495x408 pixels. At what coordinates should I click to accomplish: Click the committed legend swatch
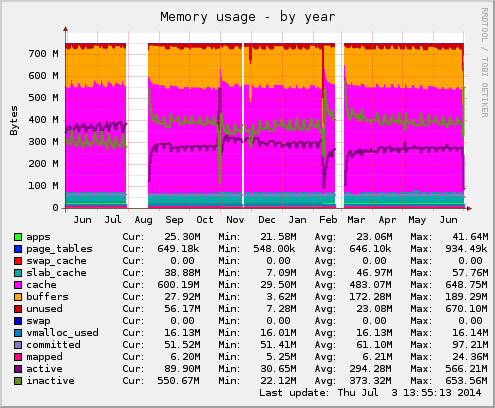pyautogui.click(x=18, y=345)
